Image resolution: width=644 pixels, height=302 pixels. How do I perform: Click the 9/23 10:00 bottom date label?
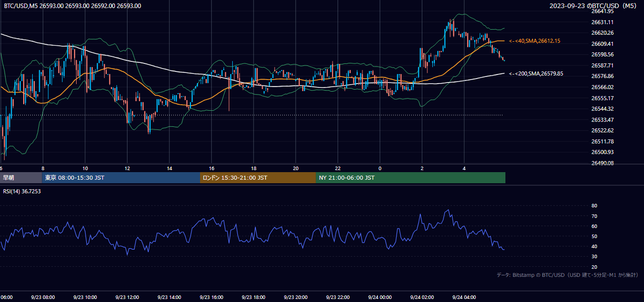click(85, 297)
